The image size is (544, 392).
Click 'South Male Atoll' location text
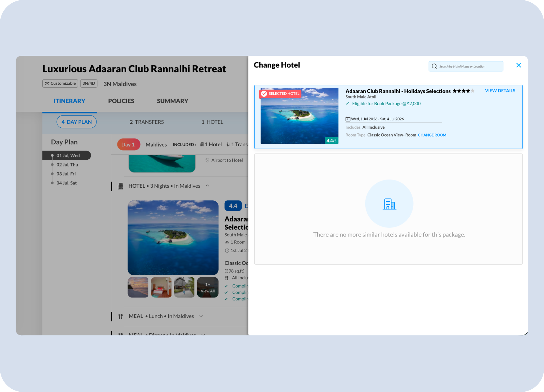pos(361,97)
